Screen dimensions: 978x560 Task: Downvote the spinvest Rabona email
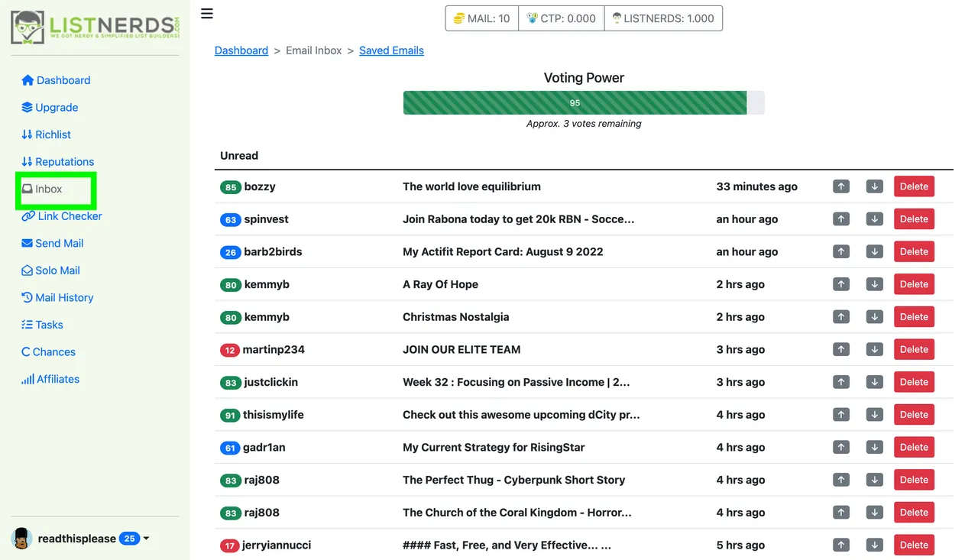(875, 219)
